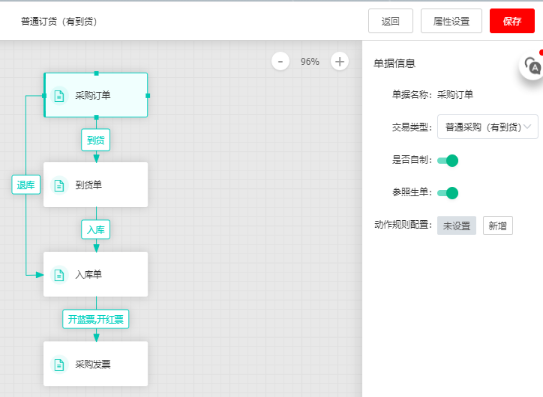543x397 pixels.
Task: Expand dropdown arrow beside 普通采购（有到货）
Action: tap(528, 127)
